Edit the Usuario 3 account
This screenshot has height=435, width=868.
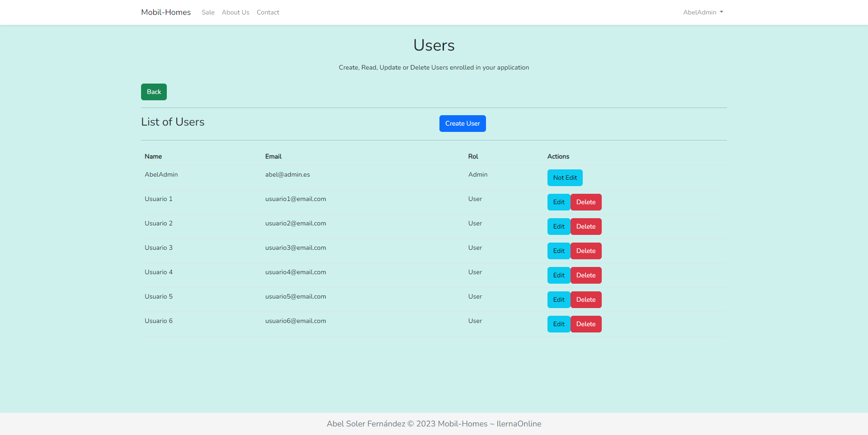[559, 251]
